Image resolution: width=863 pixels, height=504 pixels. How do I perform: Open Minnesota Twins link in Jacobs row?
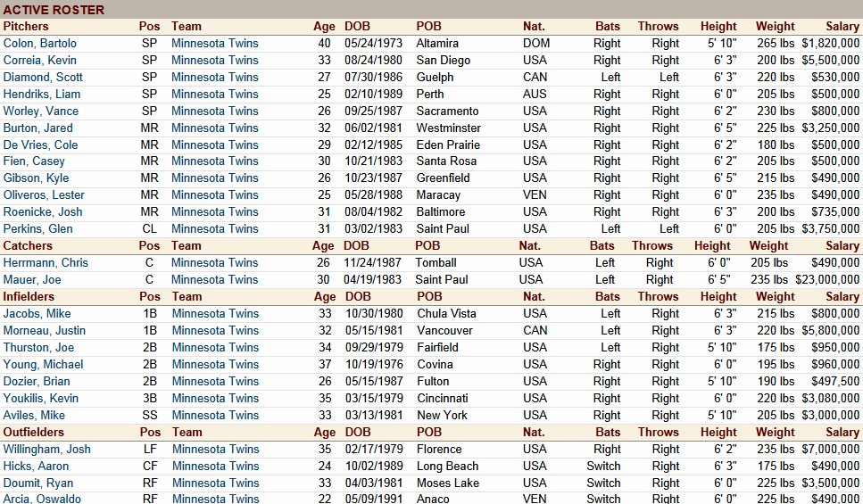tap(215, 314)
